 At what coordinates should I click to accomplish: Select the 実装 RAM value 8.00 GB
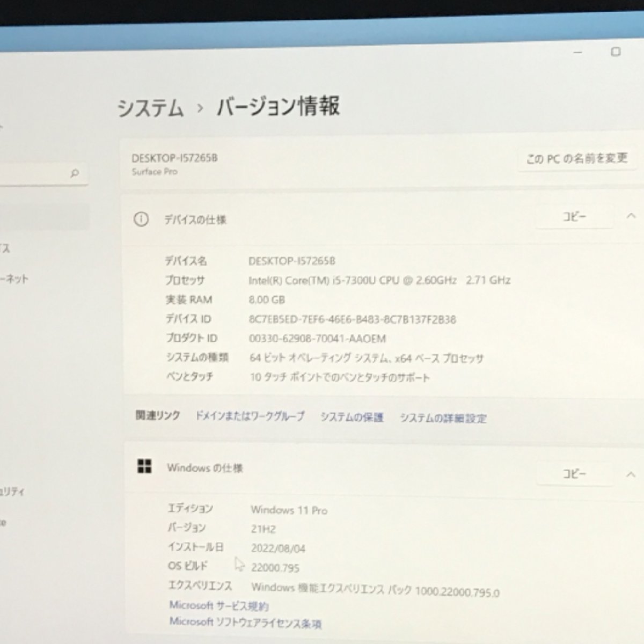pos(267,299)
